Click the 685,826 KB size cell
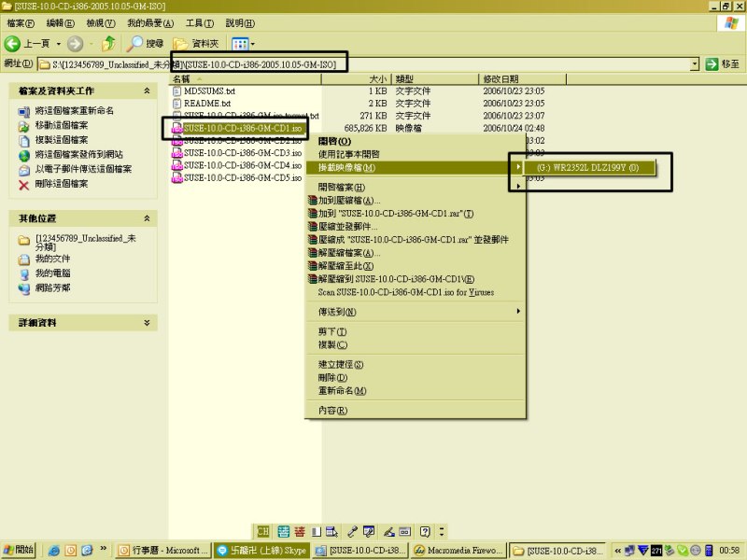747x560 pixels. pyautogui.click(x=365, y=128)
